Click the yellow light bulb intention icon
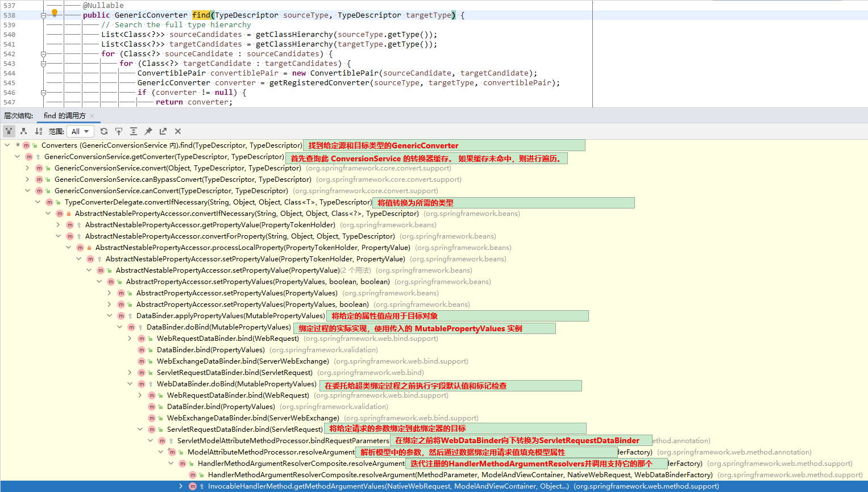This screenshot has width=868, height=492. tap(55, 12)
